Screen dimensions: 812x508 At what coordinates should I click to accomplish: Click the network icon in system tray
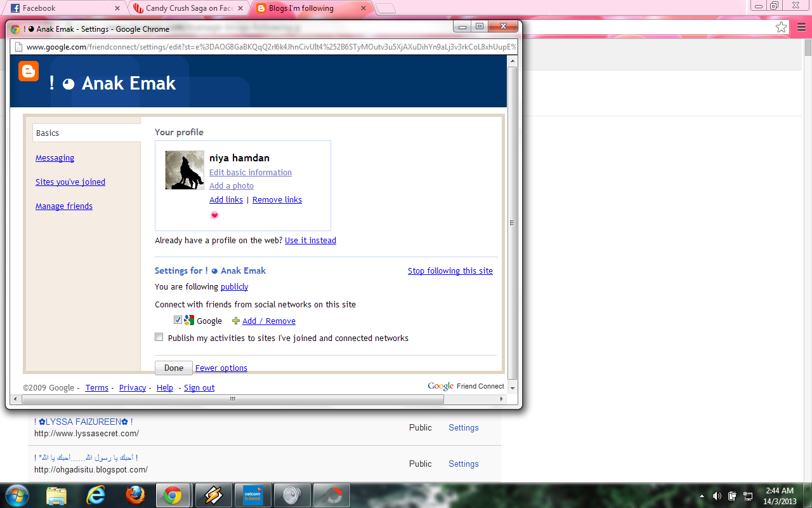coord(749,496)
